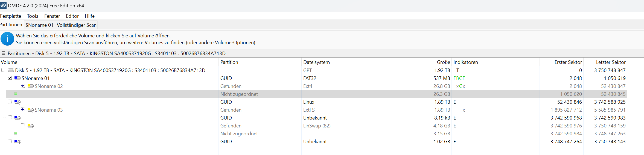Click the arrow box beside $Noname 03

(23, 110)
